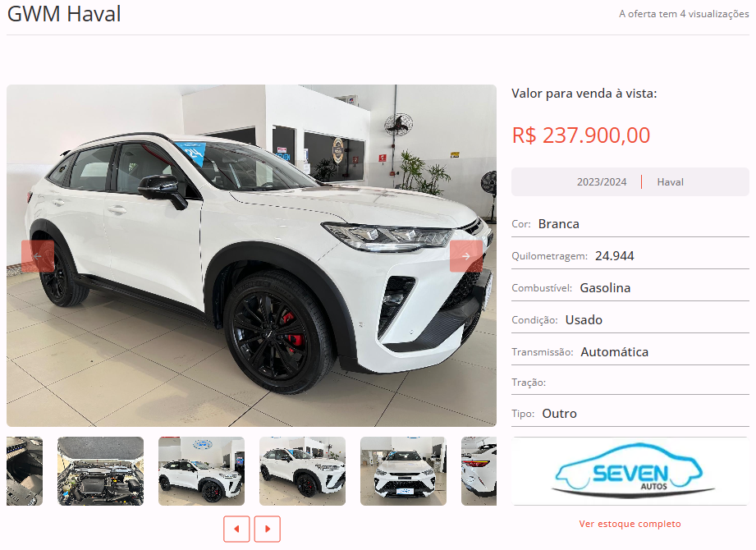Viewport: 756px width, 550px height.
Task: Click the R$ 237.900,00 price
Action: (x=581, y=135)
